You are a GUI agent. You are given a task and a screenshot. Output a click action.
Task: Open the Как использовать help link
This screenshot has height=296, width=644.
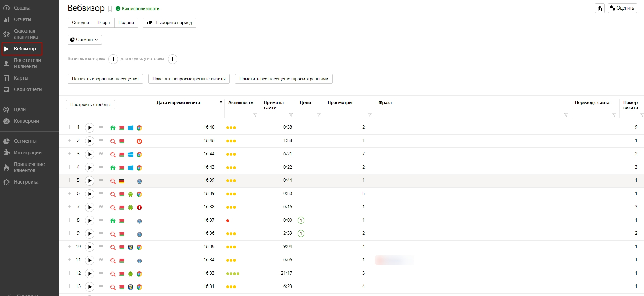[140, 9]
